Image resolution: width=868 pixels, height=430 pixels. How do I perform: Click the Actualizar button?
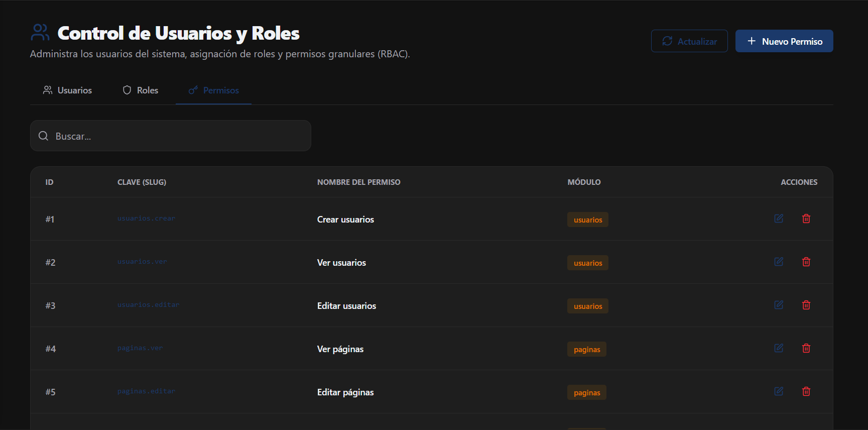click(689, 41)
